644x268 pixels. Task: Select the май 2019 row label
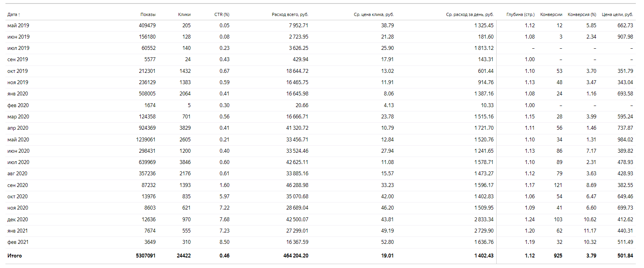click(18, 25)
